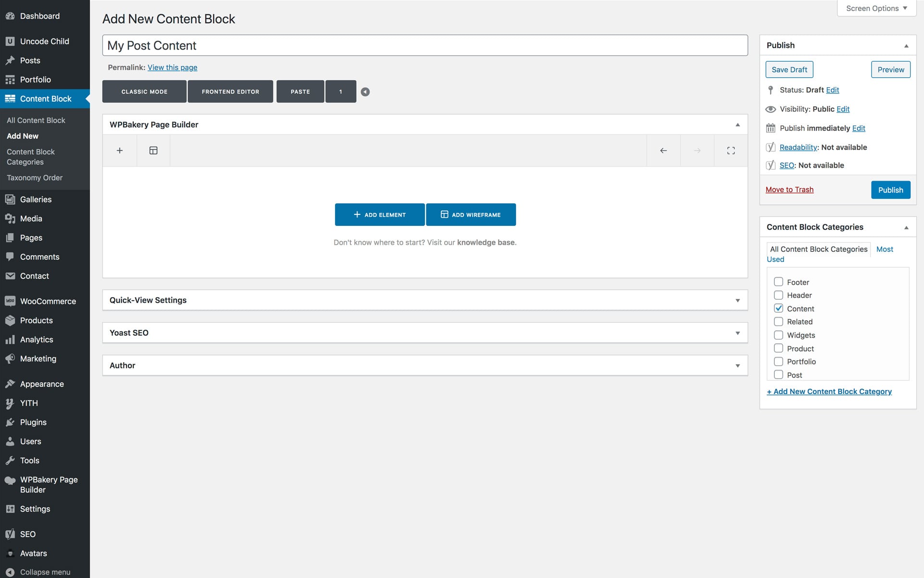Click the content block title input field
Screen dimensions: 924x578
point(424,45)
